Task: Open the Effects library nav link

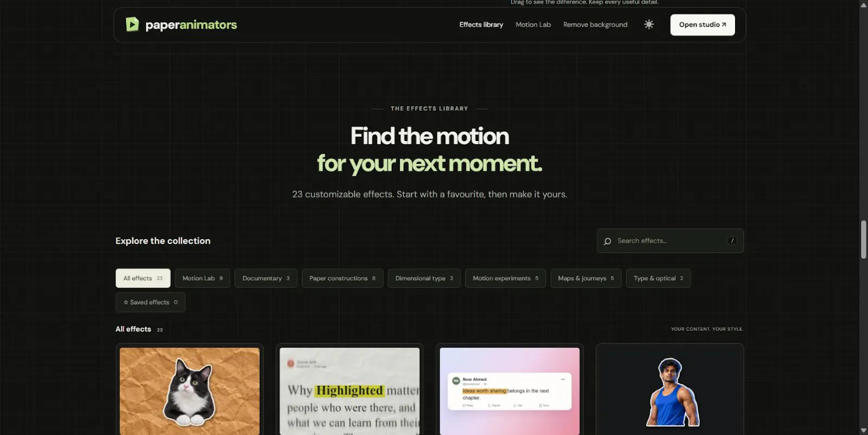Action: [481, 24]
